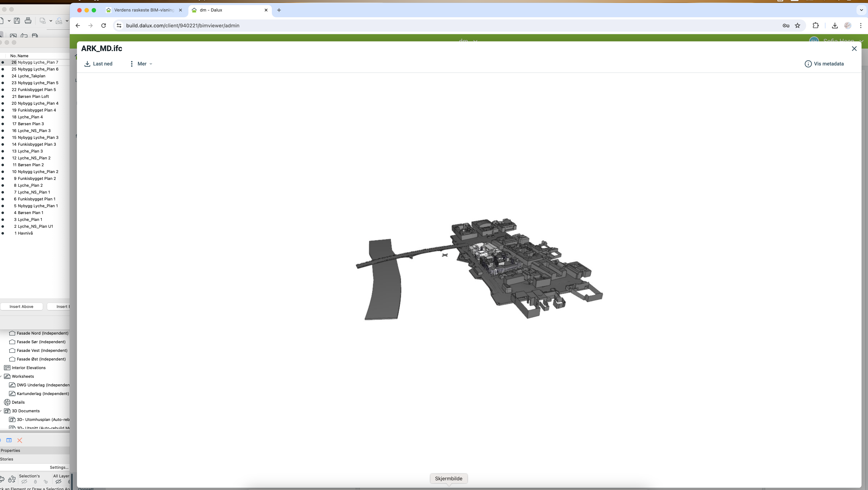Screen dimensions: 868x490
Task: Toggle the lock/unlock layers icon
Action: pos(12,479)
